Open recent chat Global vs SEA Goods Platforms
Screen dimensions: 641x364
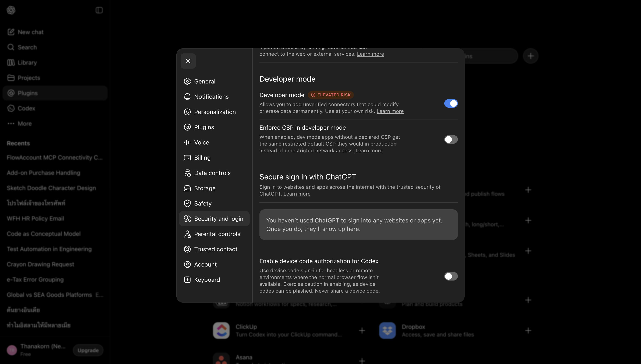click(x=55, y=295)
